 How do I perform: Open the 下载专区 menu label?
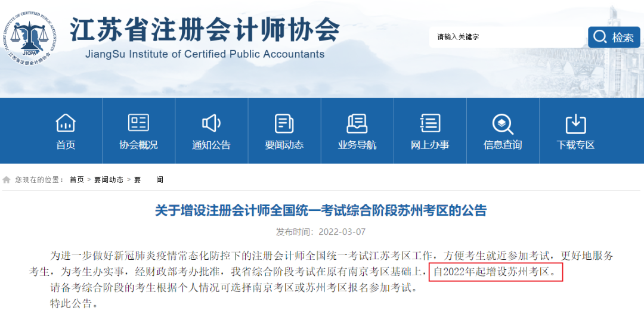click(x=575, y=145)
